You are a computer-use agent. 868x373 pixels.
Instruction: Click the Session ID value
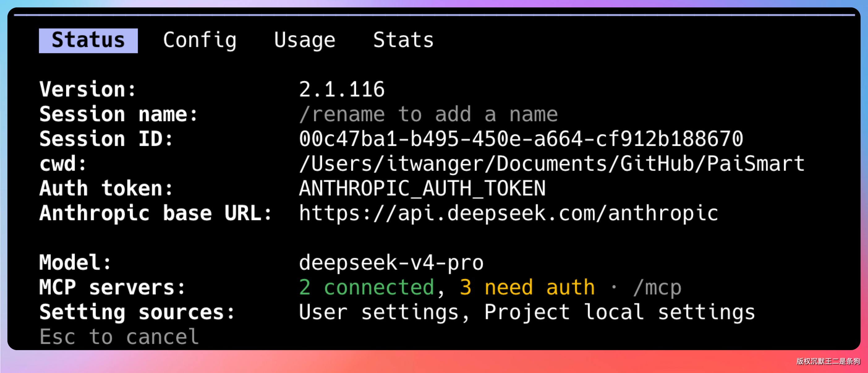pos(521,139)
